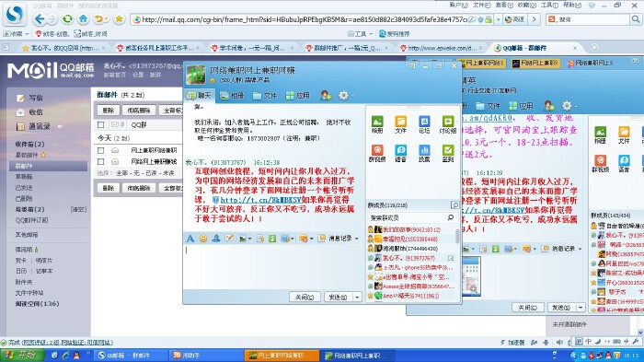Viewport: 644px width, 362px height.
Task: Expand the send arrow in the back chat window
Action: (581, 308)
